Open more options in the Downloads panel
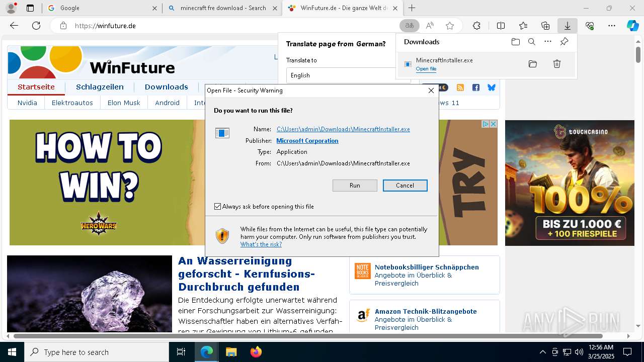 pyautogui.click(x=548, y=42)
